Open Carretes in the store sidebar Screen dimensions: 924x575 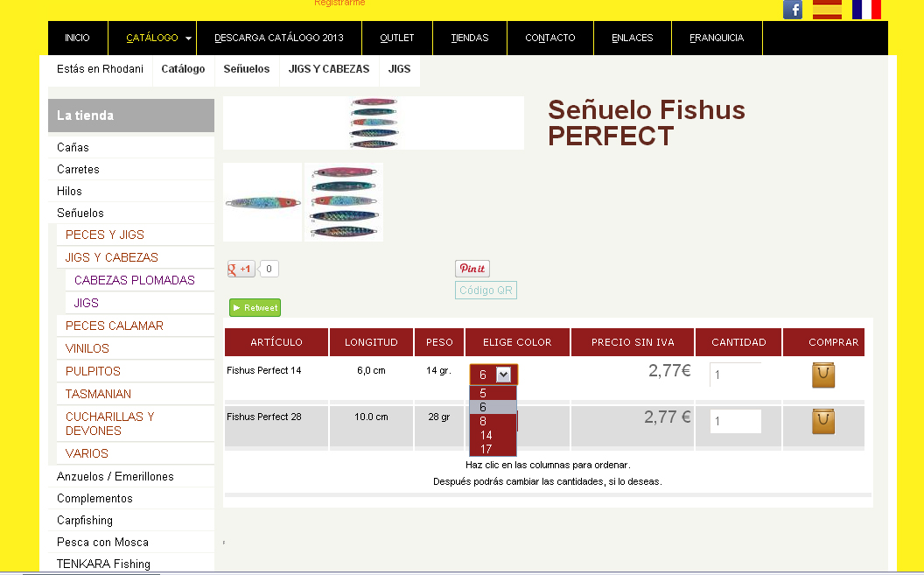pyautogui.click(x=131, y=169)
